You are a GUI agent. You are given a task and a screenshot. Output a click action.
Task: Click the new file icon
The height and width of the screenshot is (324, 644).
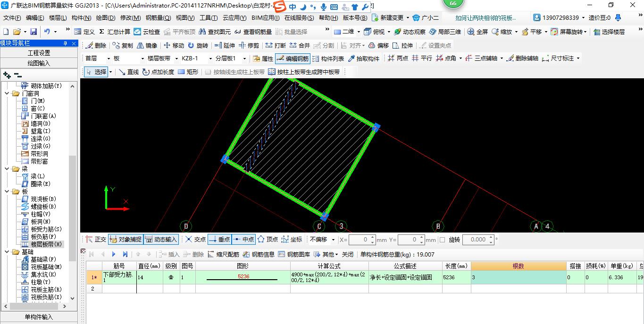(x=6, y=32)
